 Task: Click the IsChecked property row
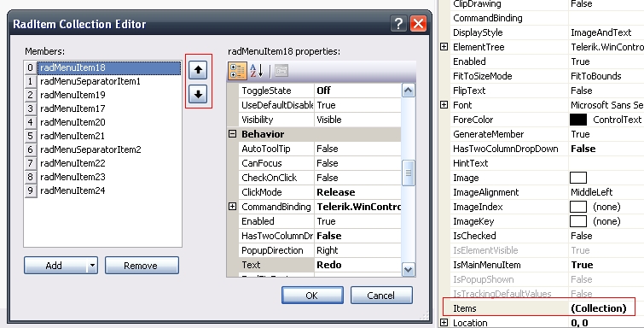pos(548,236)
